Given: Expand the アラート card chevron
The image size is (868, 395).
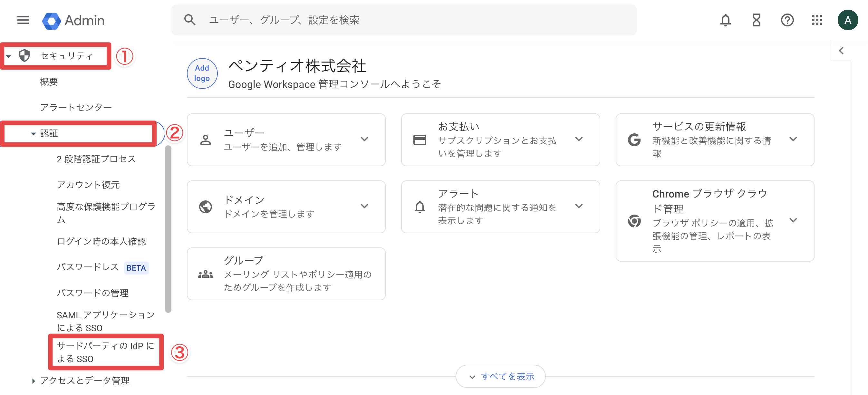Looking at the screenshot, I should 579,206.
